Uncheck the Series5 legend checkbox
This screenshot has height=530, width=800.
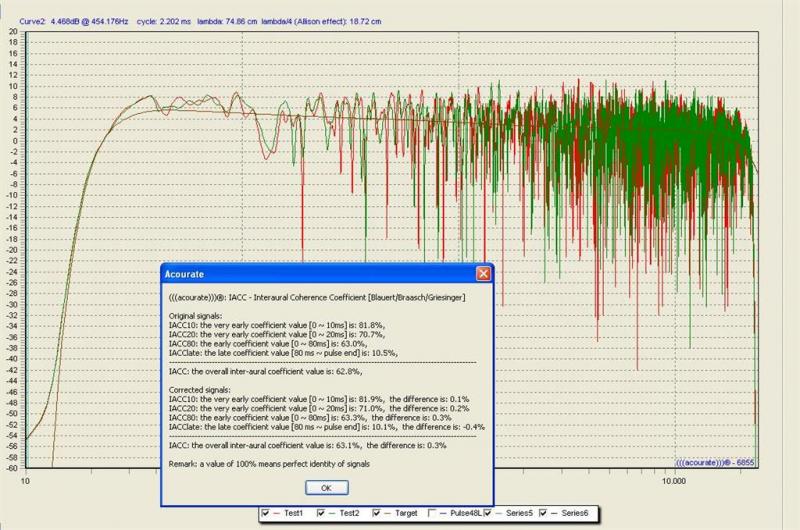[x=488, y=513]
